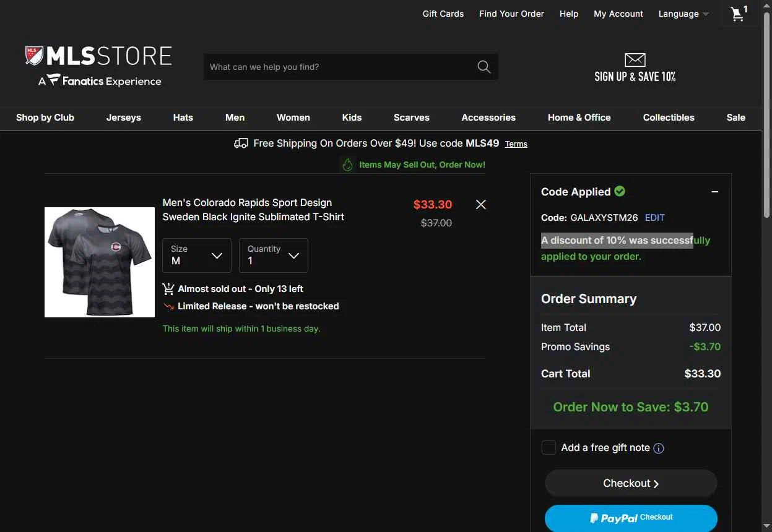Click the ship within 1 business day text
Image resolution: width=772 pixels, height=532 pixels.
(241, 328)
